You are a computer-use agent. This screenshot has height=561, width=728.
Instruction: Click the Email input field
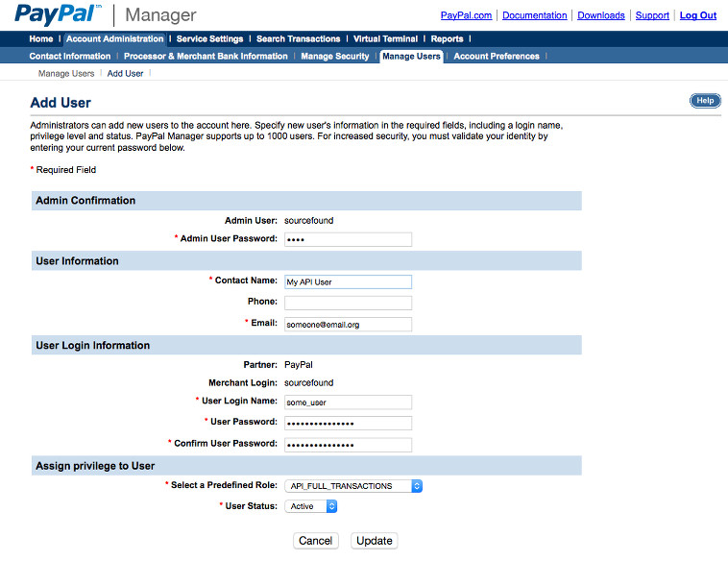[x=348, y=325]
